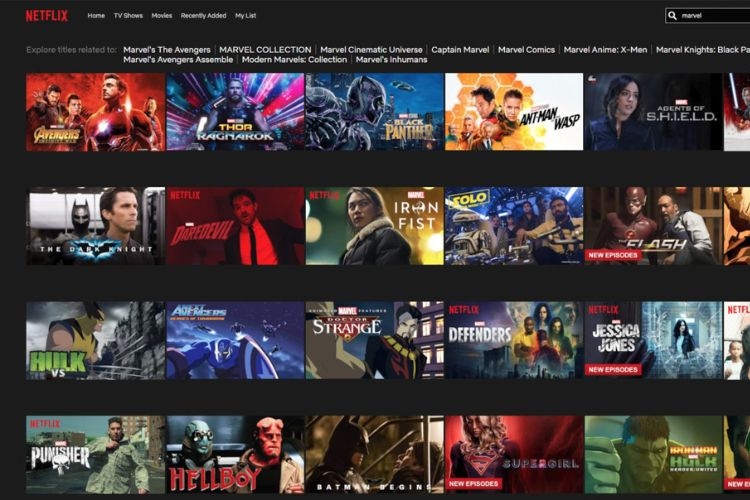This screenshot has height=500, width=750.
Task: Go to TV Shows
Action: [128, 16]
